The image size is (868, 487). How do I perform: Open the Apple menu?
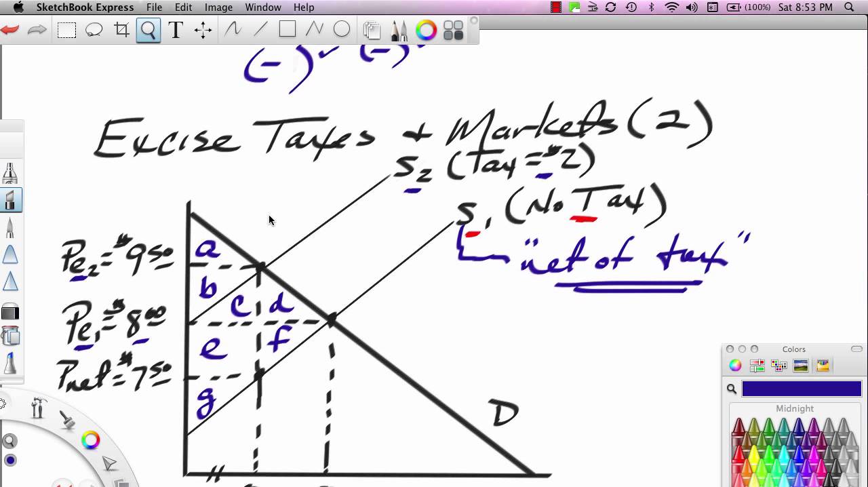click(x=18, y=7)
